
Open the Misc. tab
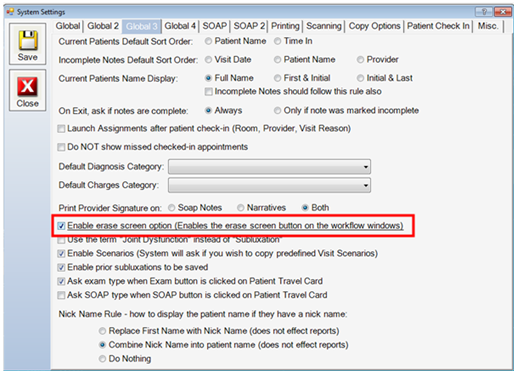[x=488, y=26]
